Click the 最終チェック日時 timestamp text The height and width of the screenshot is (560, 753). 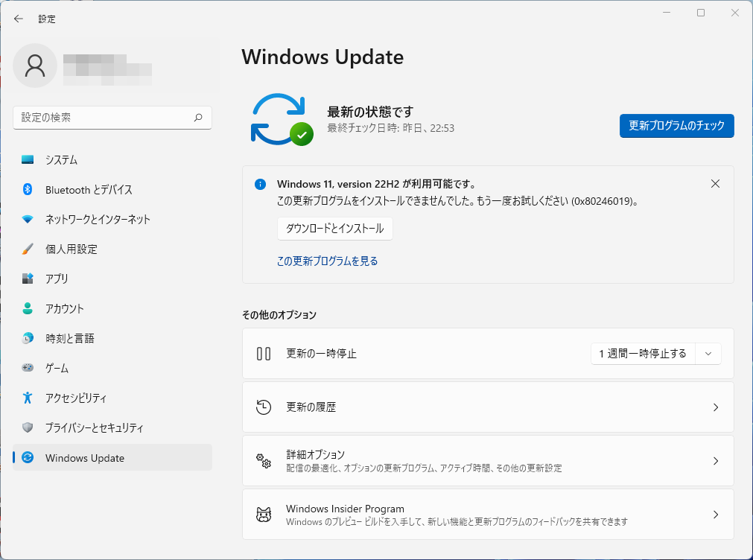pos(390,128)
